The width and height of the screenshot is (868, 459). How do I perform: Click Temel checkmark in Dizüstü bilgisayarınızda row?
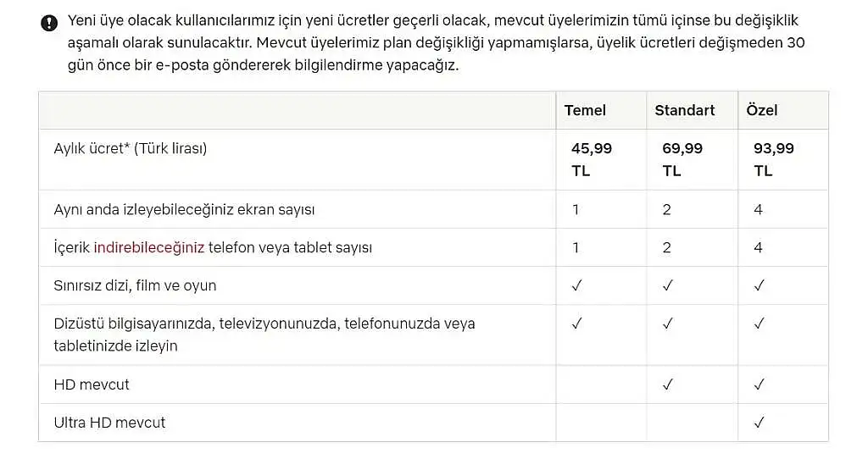[x=576, y=323]
